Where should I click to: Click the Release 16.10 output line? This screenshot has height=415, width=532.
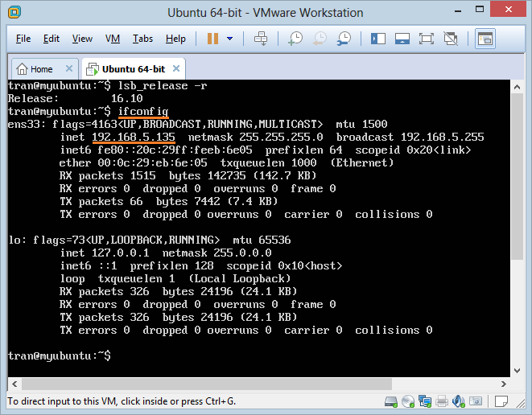pos(75,98)
